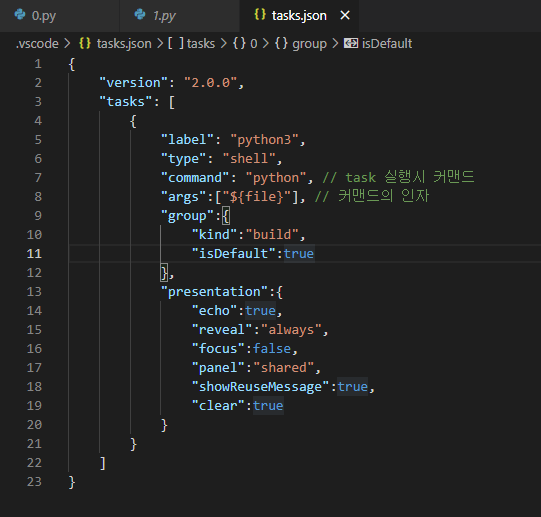Click the "group" key on line 9
The height and width of the screenshot is (517, 541).
187,216
